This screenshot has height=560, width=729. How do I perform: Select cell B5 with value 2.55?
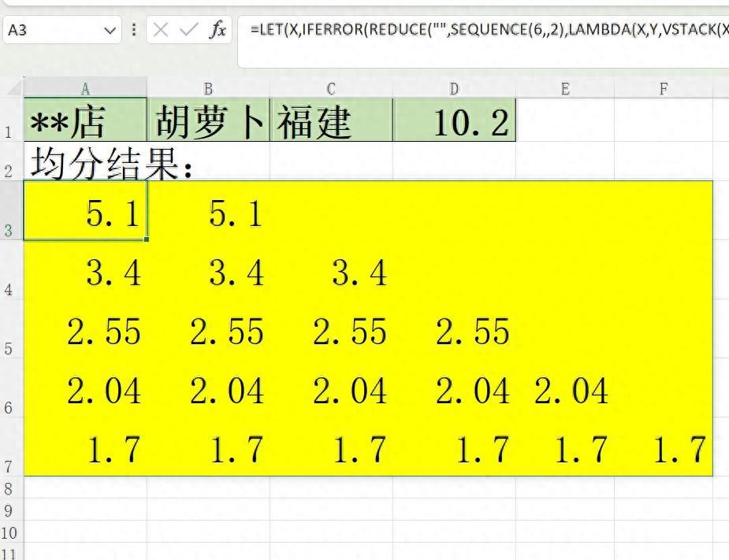[208, 328]
